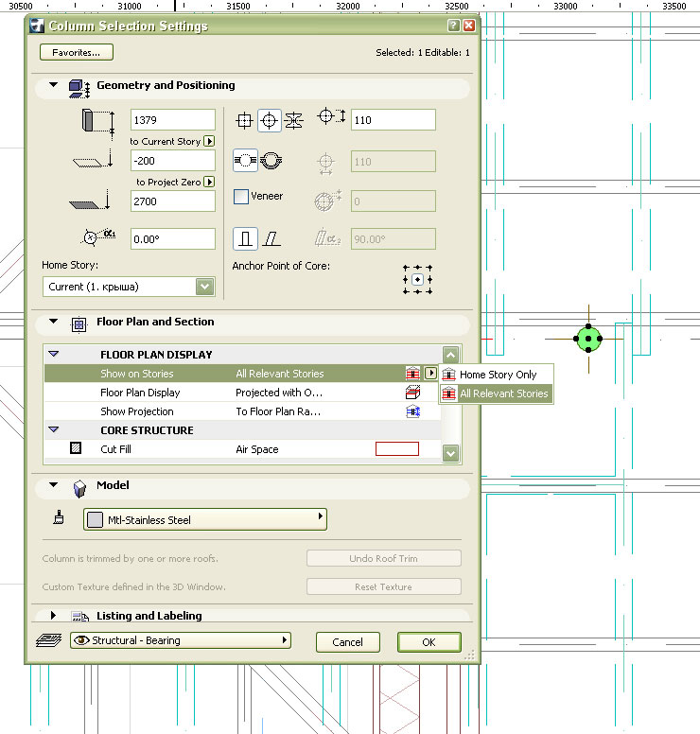Image resolution: width=700 pixels, height=734 pixels.
Task: Choose All Relevant Stories from popup
Action: click(x=497, y=393)
